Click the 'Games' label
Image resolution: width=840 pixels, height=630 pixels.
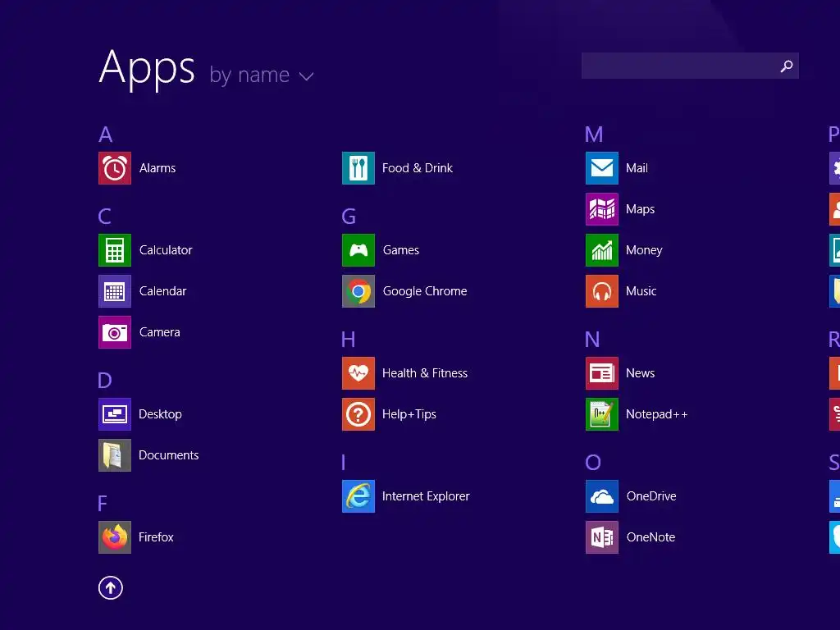401,250
